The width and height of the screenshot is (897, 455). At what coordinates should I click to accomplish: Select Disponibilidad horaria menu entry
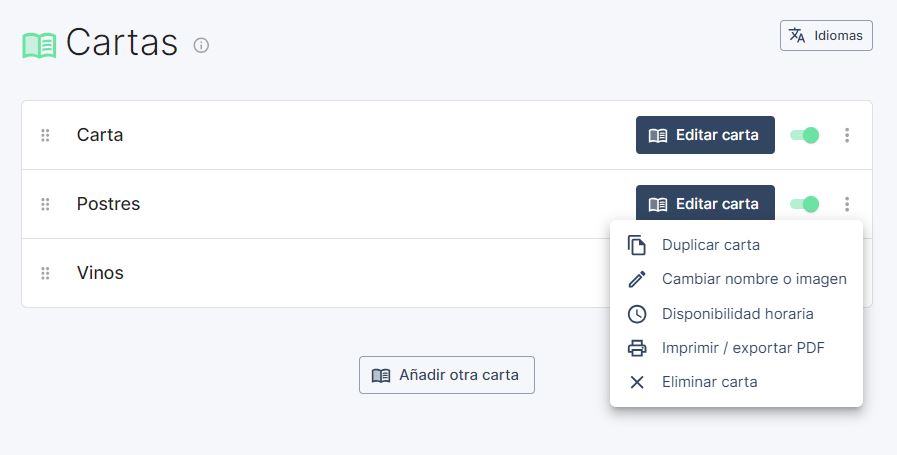click(x=736, y=314)
